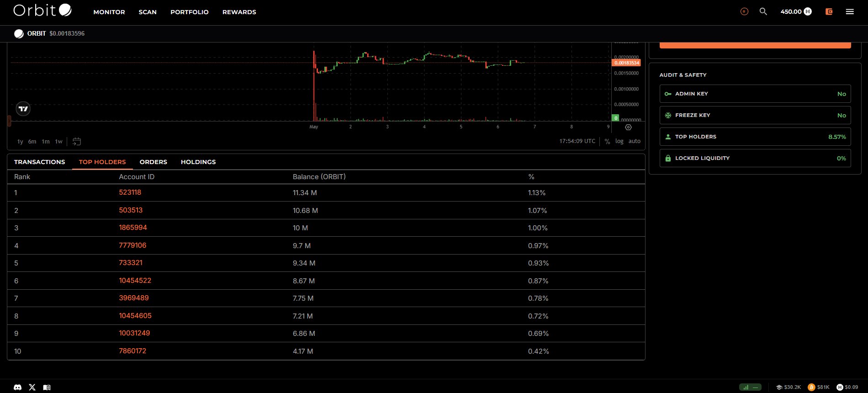
Task: Click the Discord icon in footer
Action: click(x=17, y=387)
